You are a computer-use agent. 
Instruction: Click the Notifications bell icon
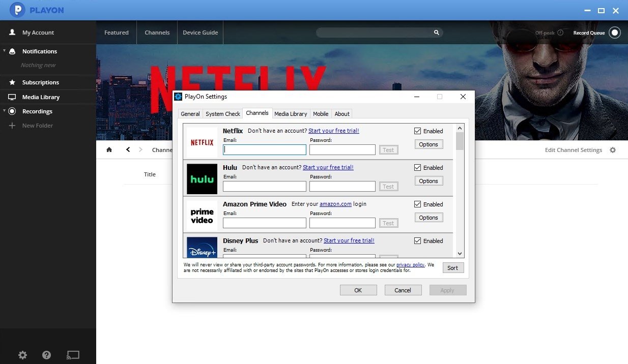pos(12,51)
